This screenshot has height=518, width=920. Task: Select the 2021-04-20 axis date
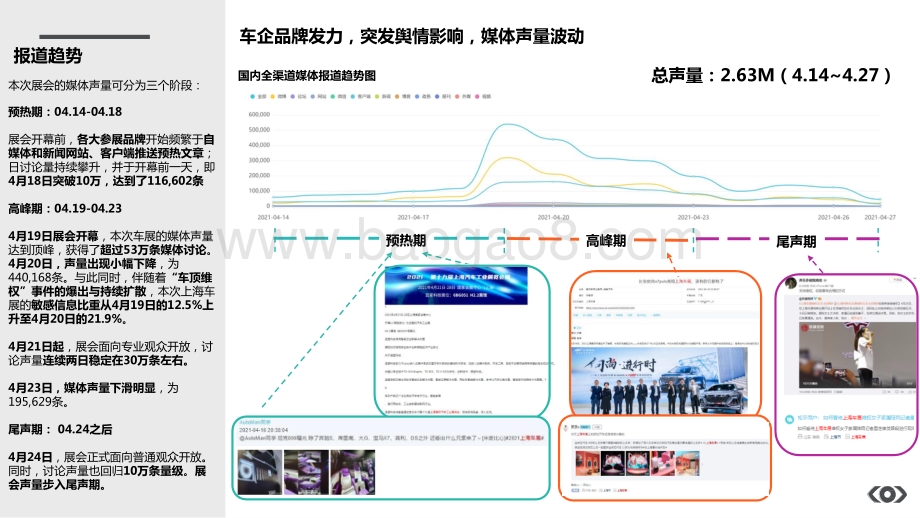coord(553,217)
